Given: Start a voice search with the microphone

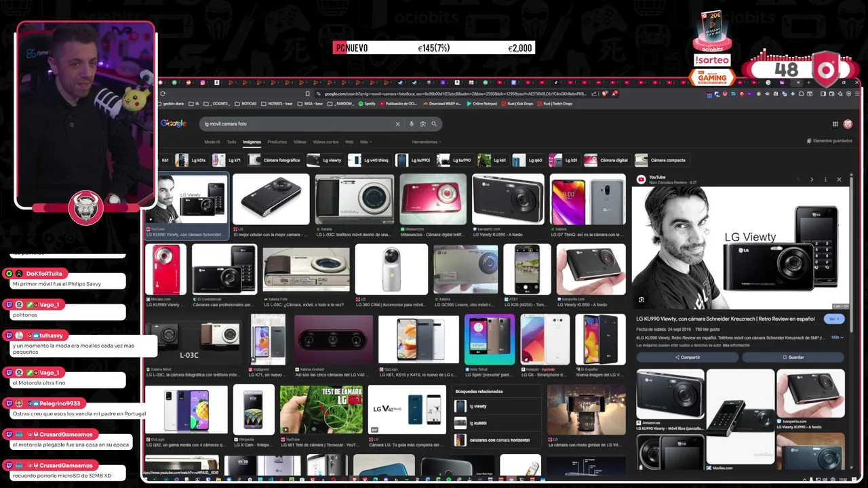Looking at the screenshot, I should (x=412, y=124).
